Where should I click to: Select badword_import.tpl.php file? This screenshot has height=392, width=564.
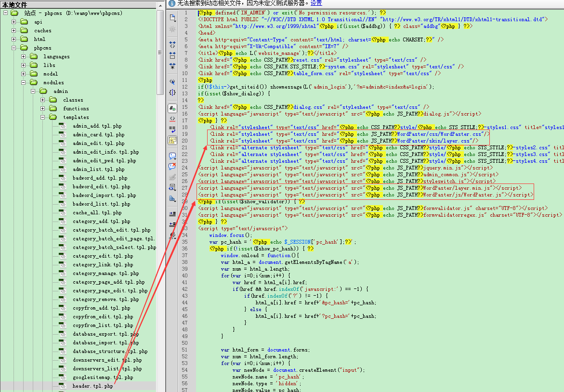pos(105,196)
